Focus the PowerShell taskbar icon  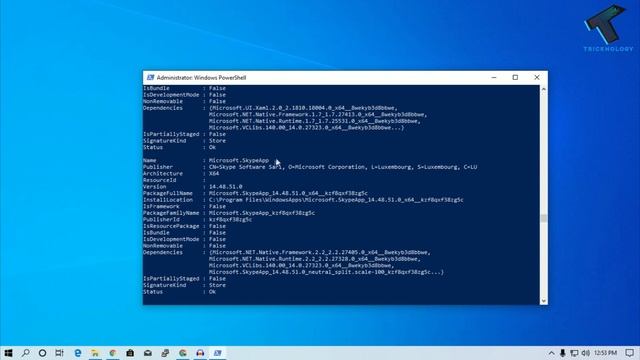point(218,353)
